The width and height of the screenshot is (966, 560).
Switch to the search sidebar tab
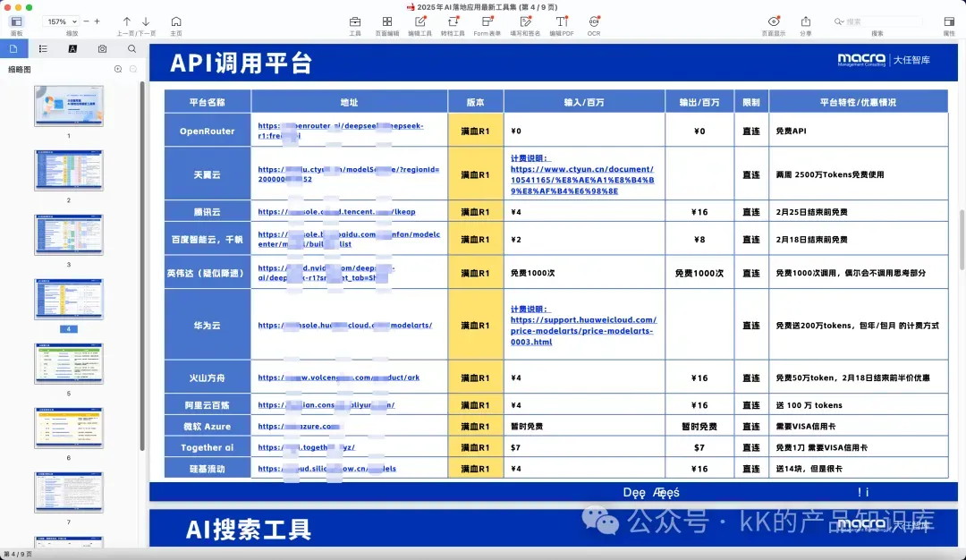coord(131,48)
